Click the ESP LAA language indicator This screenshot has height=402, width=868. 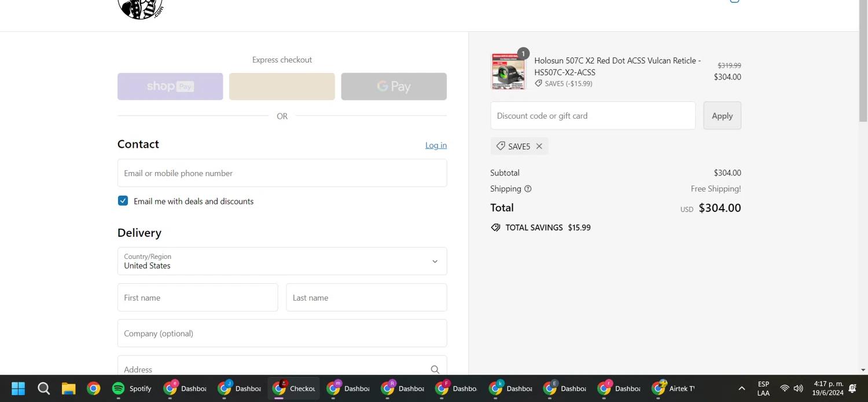tap(763, 388)
